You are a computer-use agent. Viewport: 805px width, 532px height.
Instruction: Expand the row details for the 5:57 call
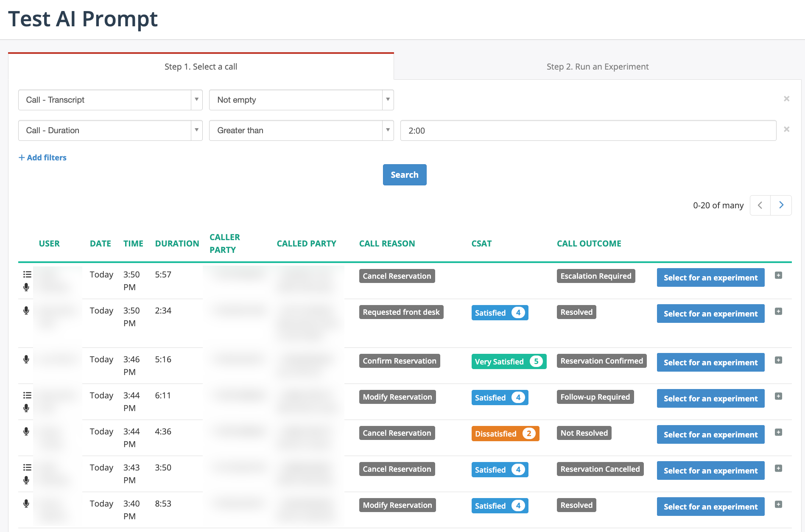coord(778,275)
